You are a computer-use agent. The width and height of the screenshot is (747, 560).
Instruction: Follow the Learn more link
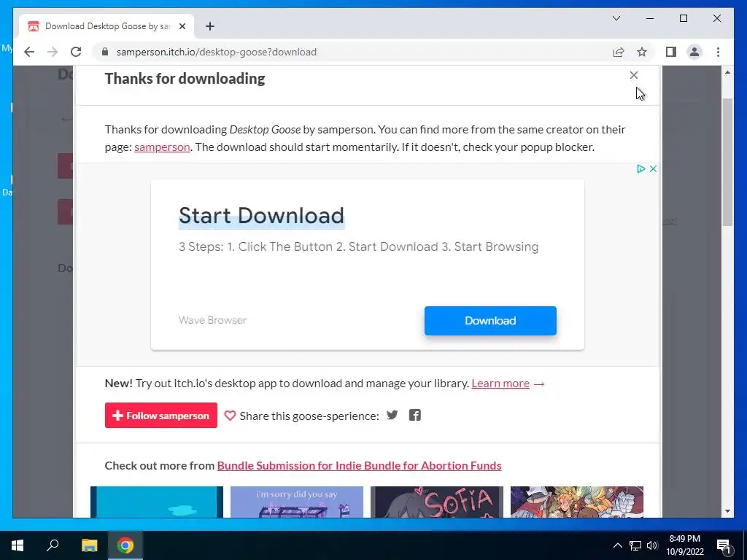pyautogui.click(x=500, y=384)
